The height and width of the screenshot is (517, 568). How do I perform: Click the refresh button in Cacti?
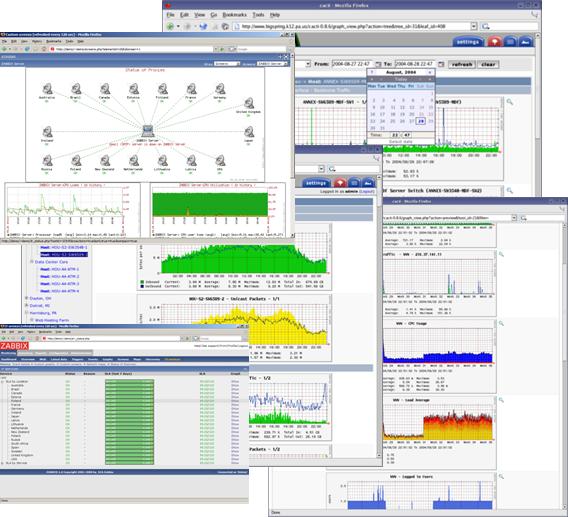[462, 64]
